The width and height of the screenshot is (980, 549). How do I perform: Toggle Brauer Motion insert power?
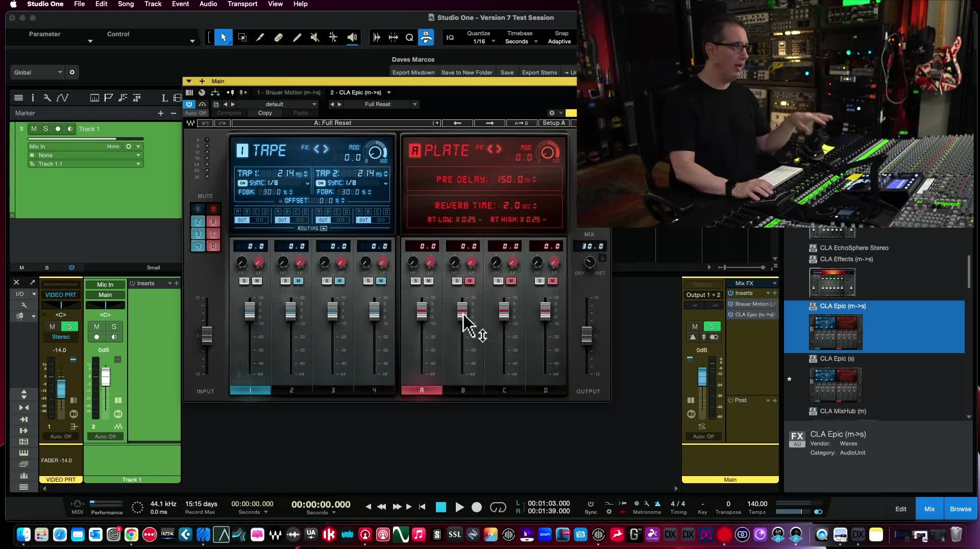pyautogui.click(x=730, y=304)
